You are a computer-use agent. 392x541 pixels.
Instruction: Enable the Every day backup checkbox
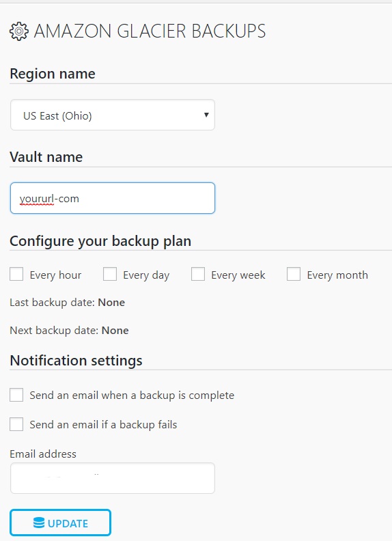pyautogui.click(x=110, y=275)
